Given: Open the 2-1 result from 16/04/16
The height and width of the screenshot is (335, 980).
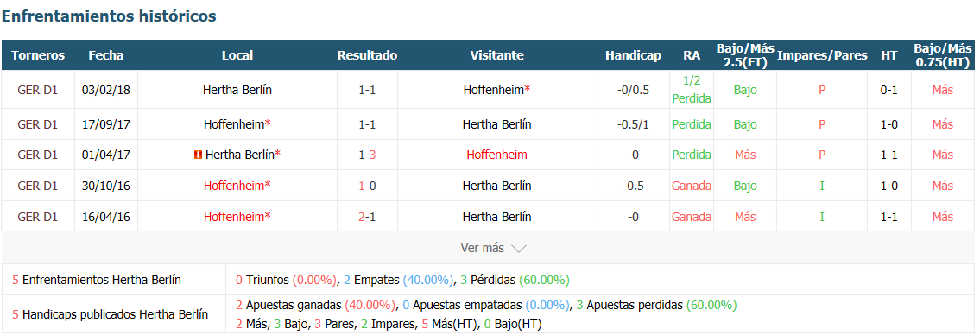Looking at the screenshot, I should pos(367,217).
